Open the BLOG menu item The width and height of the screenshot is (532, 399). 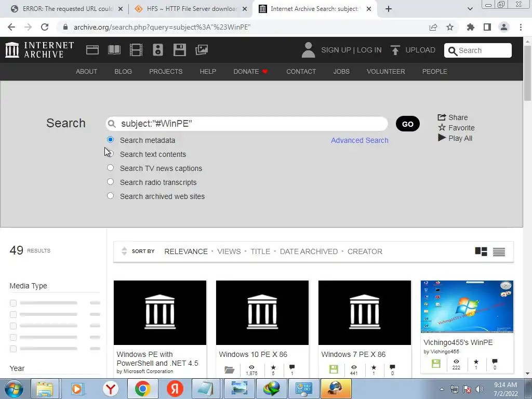[x=123, y=72]
